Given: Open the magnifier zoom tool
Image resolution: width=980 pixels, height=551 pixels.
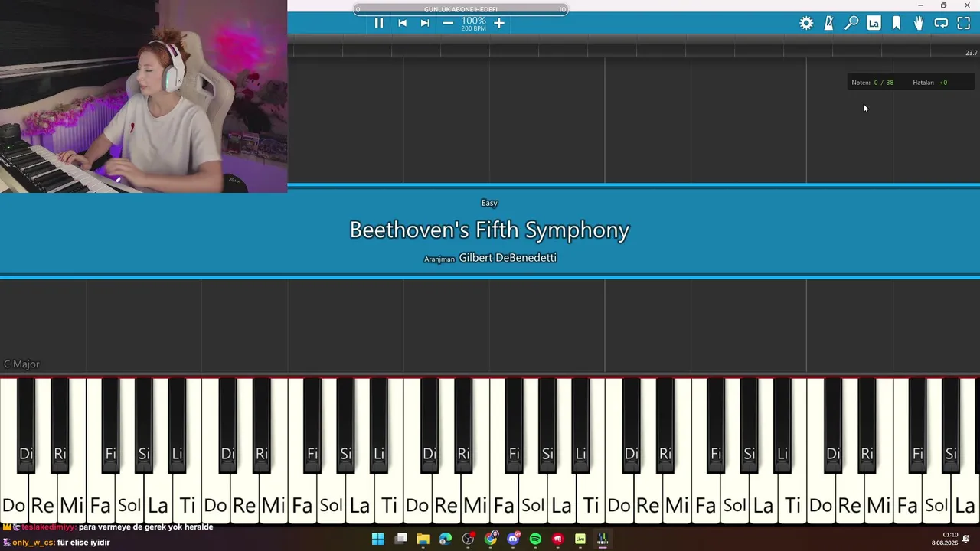Looking at the screenshot, I should point(851,23).
